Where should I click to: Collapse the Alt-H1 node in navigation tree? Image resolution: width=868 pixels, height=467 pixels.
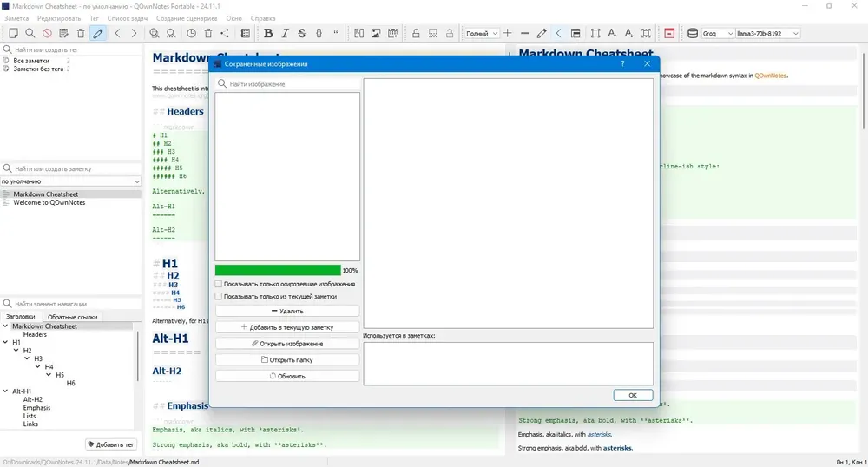tap(5, 391)
